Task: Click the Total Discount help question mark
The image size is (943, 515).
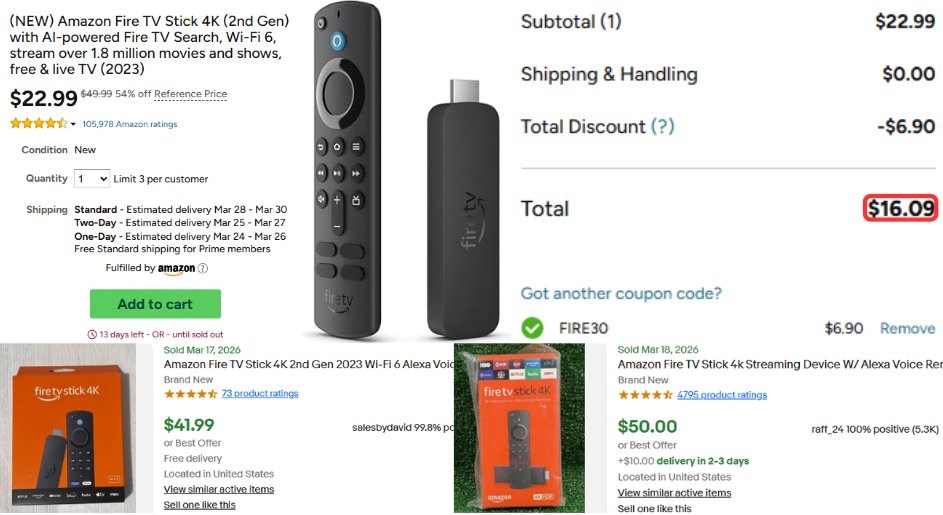Action: (663, 127)
